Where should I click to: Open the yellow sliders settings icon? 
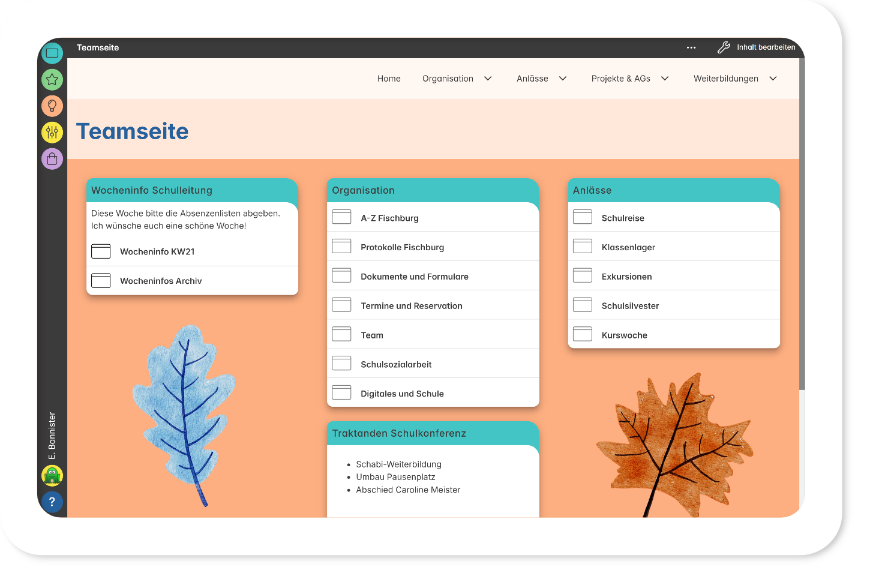52,132
